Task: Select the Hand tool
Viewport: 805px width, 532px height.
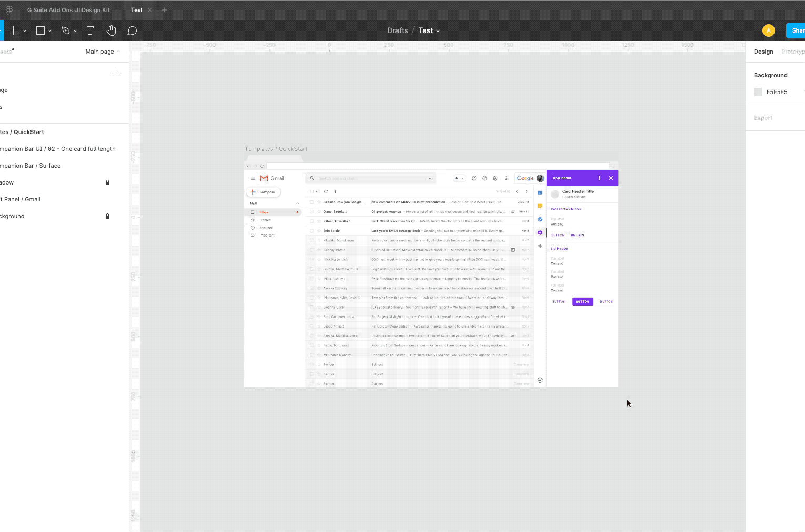Action: 111,30
